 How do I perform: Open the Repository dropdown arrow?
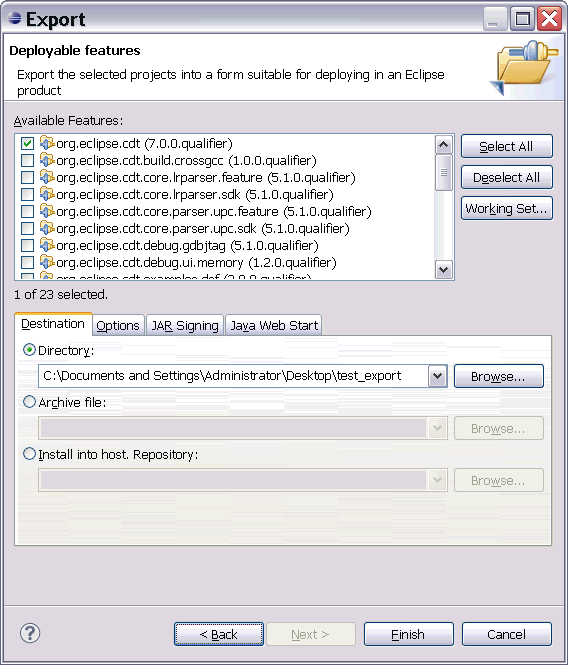coord(438,480)
